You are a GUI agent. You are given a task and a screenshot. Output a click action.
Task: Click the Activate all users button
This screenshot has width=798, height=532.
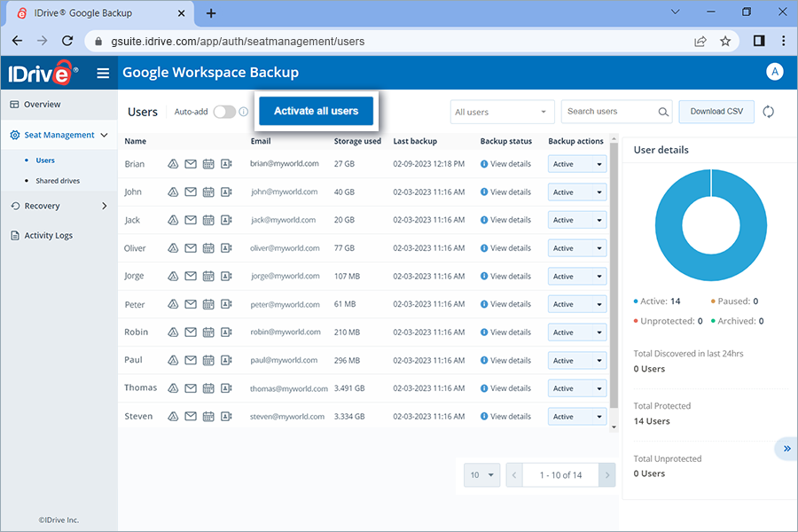316,111
